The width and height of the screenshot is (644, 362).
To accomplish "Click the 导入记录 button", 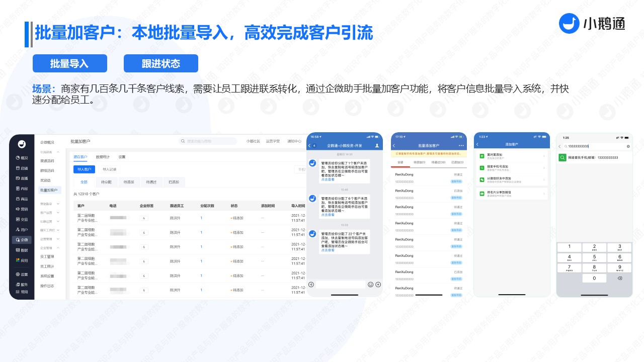I will coord(109,169).
